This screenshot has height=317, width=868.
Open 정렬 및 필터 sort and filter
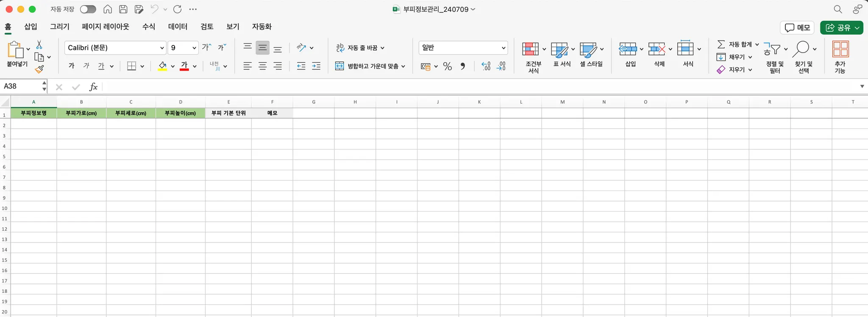tap(775, 57)
